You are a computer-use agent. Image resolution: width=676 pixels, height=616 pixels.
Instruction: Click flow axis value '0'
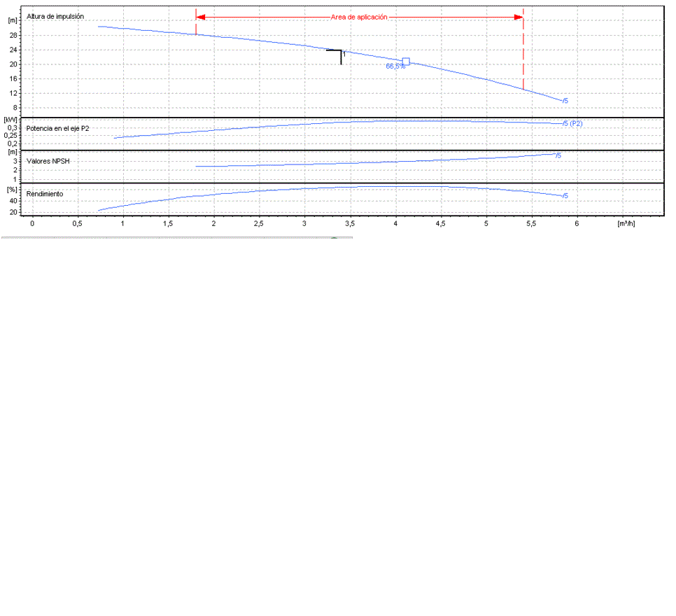point(32,224)
